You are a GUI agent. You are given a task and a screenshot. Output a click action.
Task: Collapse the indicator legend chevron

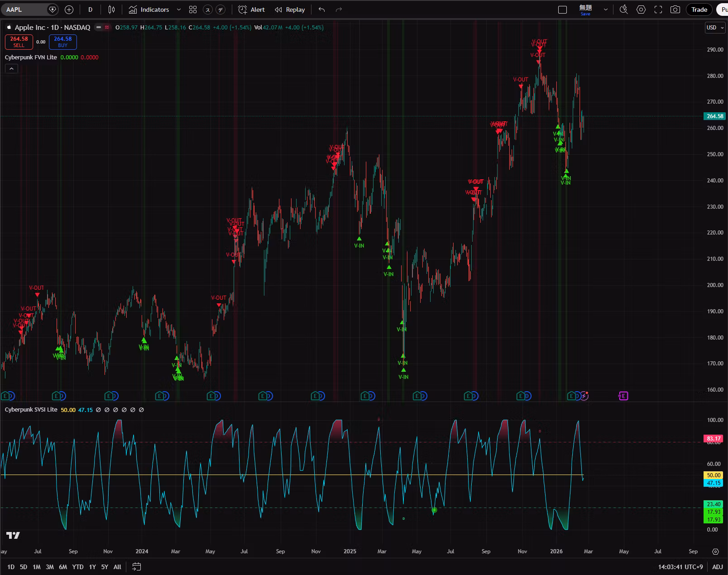coord(11,68)
